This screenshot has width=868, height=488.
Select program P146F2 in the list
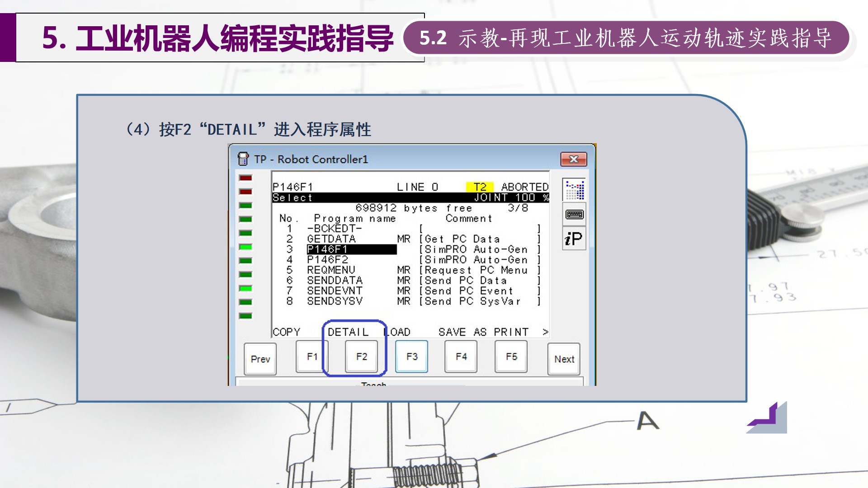pyautogui.click(x=328, y=260)
